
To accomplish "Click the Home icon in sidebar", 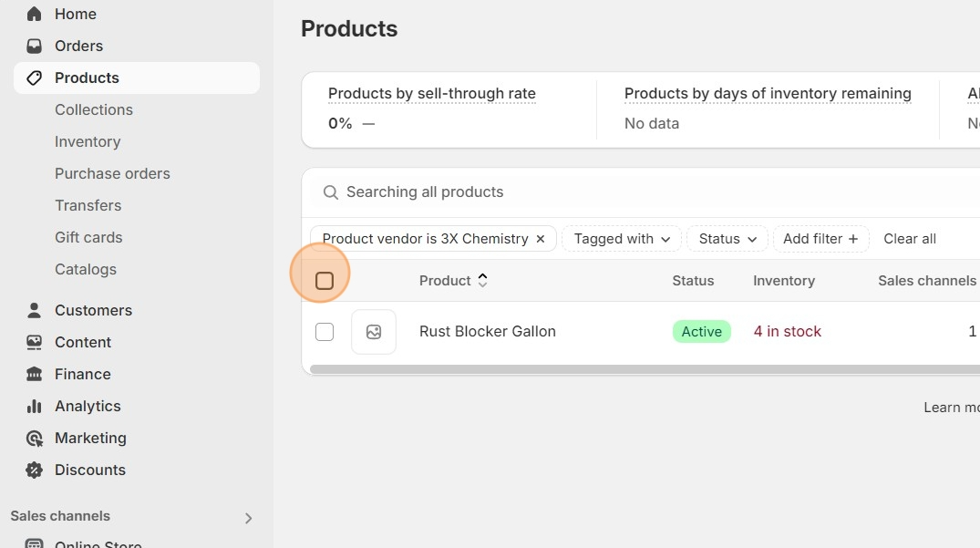I will [34, 14].
